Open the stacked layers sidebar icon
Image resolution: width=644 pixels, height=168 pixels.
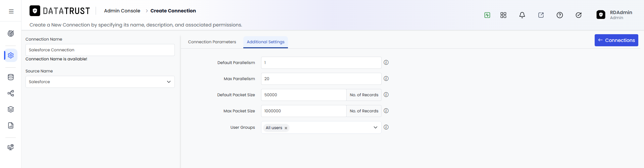pos(11,109)
